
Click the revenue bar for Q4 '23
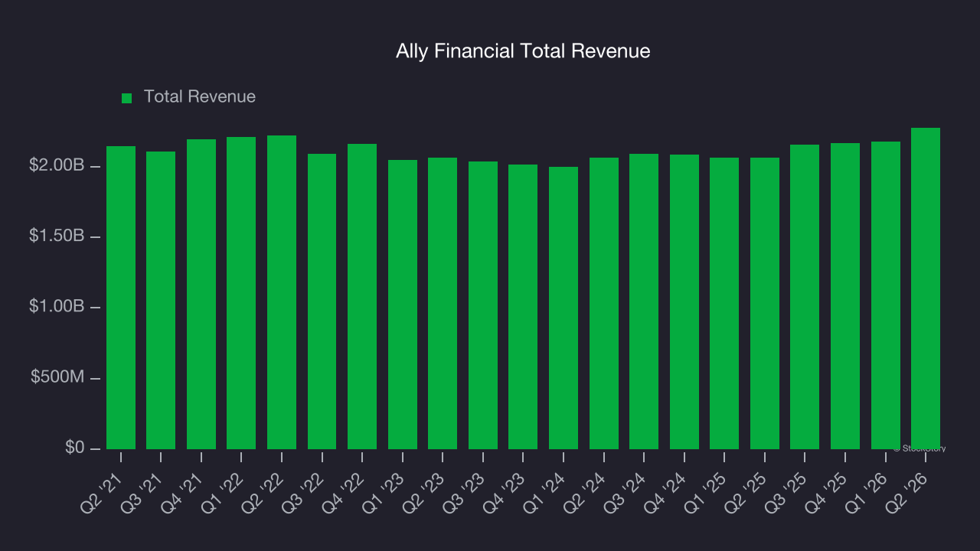(x=523, y=307)
